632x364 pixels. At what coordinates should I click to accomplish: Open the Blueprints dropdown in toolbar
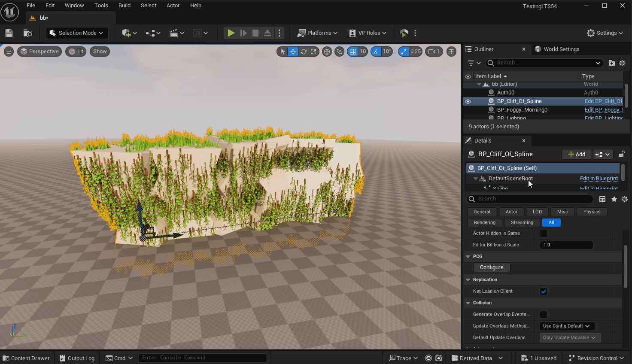[153, 33]
